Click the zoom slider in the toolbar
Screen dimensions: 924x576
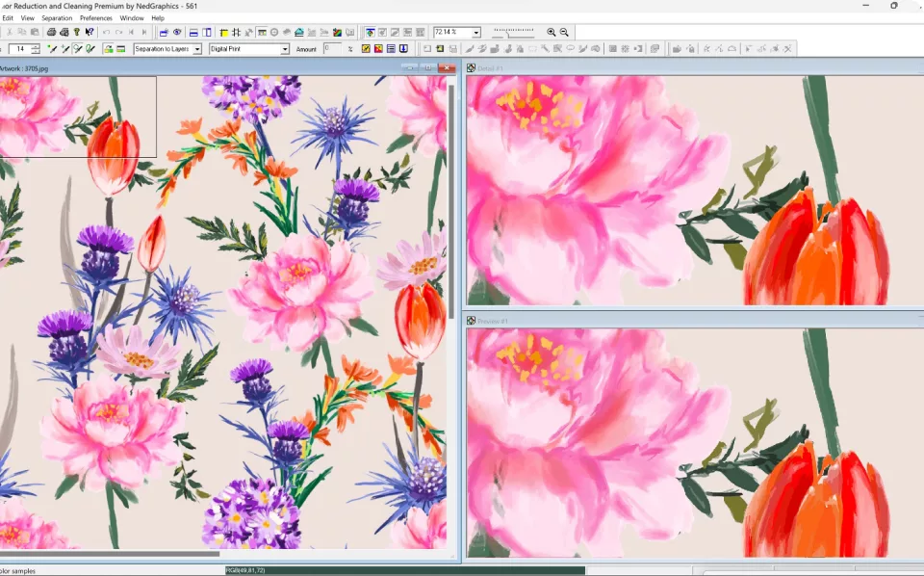click(x=513, y=32)
